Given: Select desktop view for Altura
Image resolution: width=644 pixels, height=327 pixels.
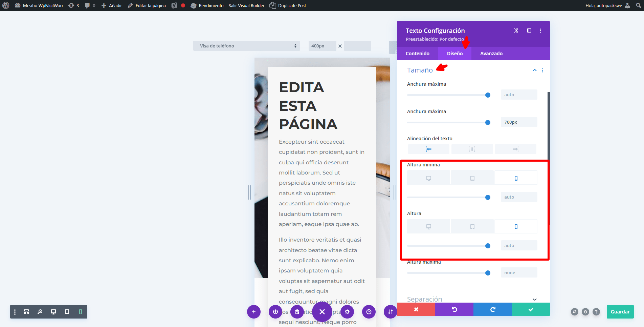Looking at the screenshot, I should tap(428, 226).
